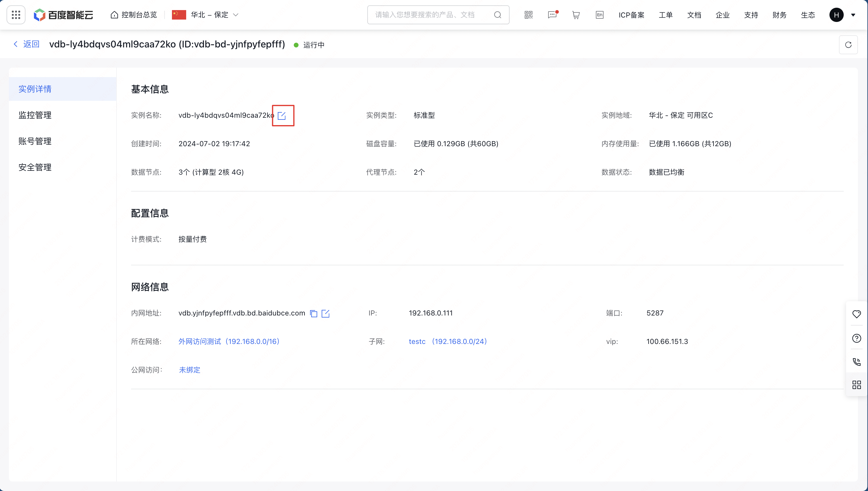
Task: Open the shopping cart icon
Action: tap(576, 15)
